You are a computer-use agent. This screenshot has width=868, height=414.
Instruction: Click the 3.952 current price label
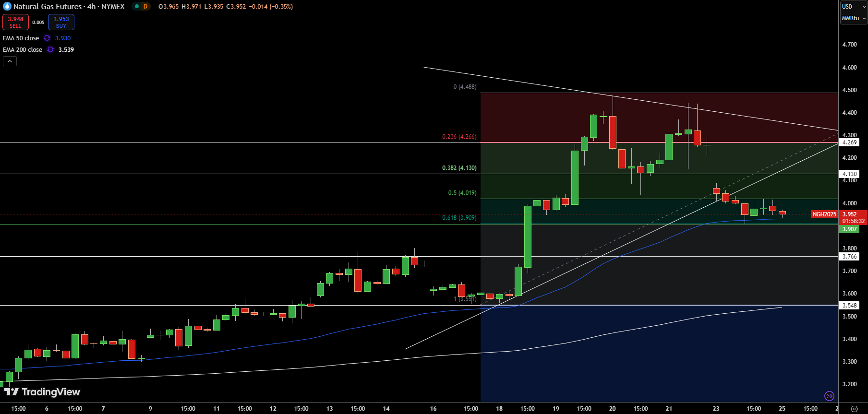[x=850, y=214]
